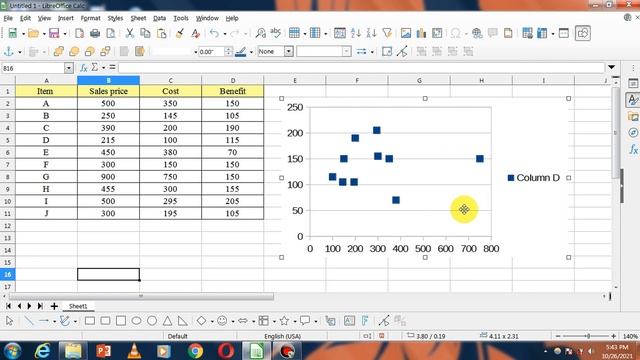The image size is (640, 360).
Task: Click the Paste clipboard icon
Action: (x=162, y=33)
